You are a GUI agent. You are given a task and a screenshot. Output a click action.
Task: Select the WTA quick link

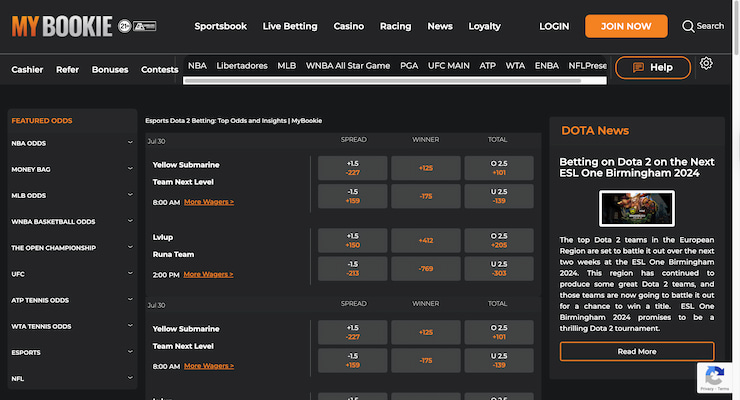coord(515,66)
